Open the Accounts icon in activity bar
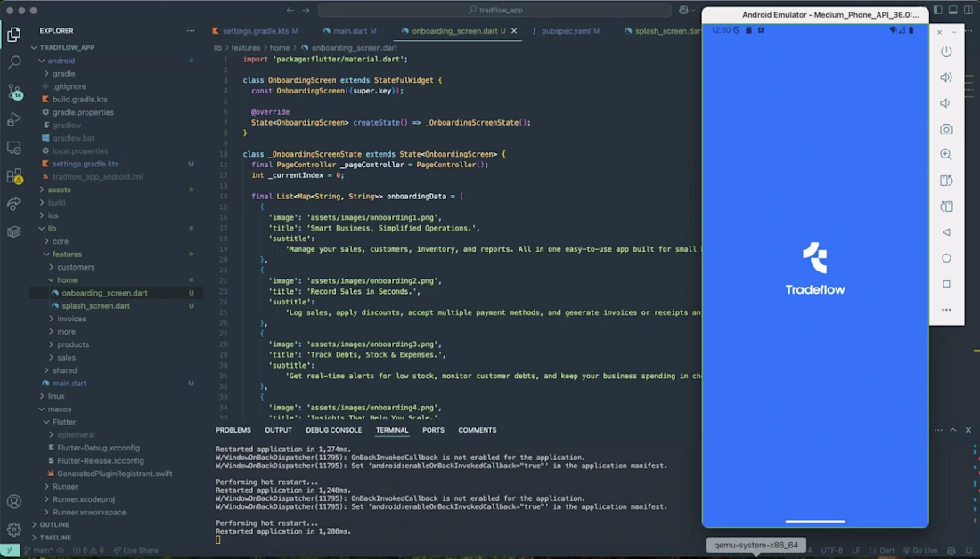Viewport: 980px width, 559px height. pos(13,501)
